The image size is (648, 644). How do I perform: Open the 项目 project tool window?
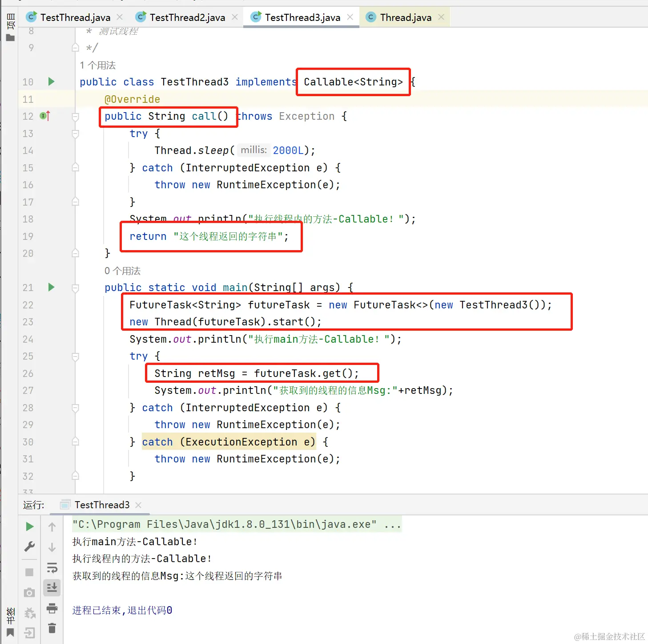pos(10,27)
